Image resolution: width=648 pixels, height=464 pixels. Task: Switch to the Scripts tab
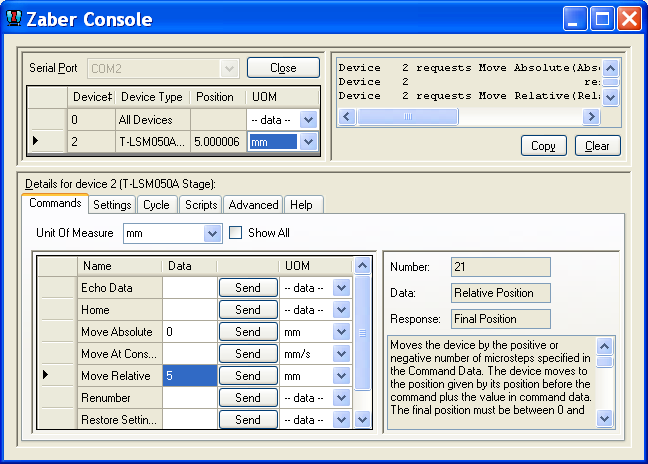click(201, 205)
